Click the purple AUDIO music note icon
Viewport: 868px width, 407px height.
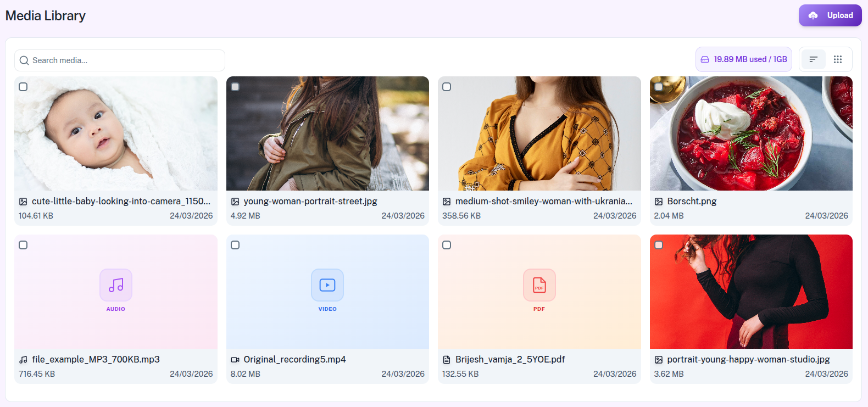point(116,285)
